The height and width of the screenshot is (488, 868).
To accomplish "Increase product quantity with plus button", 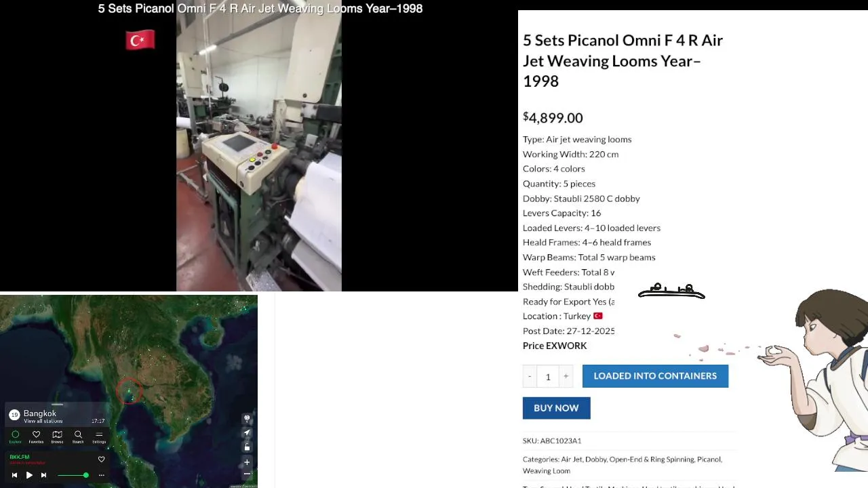I will coord(566,376).
